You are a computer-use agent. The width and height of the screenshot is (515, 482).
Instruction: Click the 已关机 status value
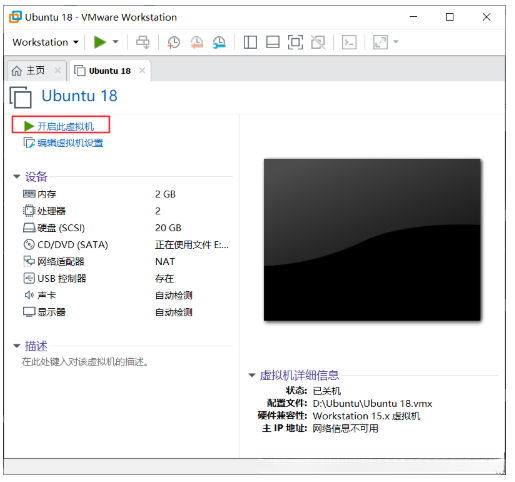pos(327,391)
